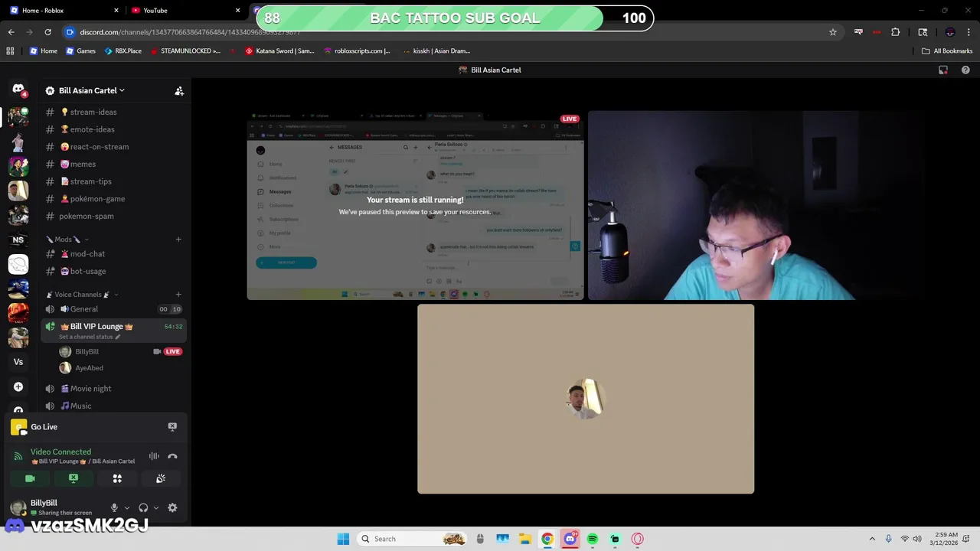Image resolution: width=980 pixels, height=551 pixels.
Task: Select the white planet server icon
Action: (18, 264)
